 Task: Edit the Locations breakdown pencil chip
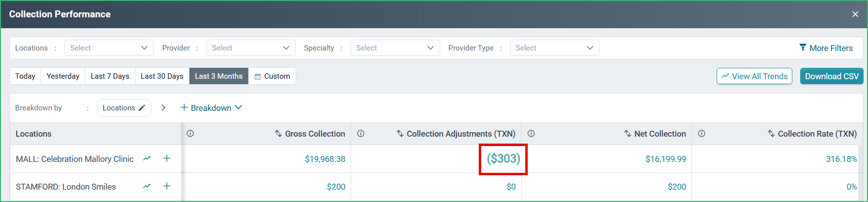pos(124,108)
